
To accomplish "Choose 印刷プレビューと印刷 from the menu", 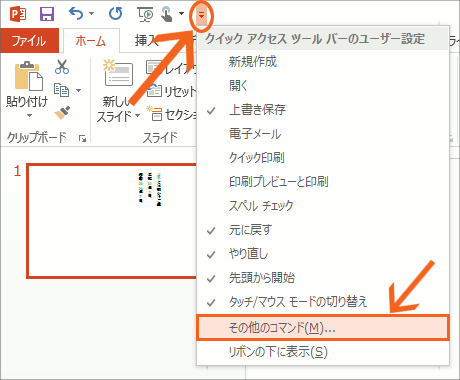I will tap(323, 182).
